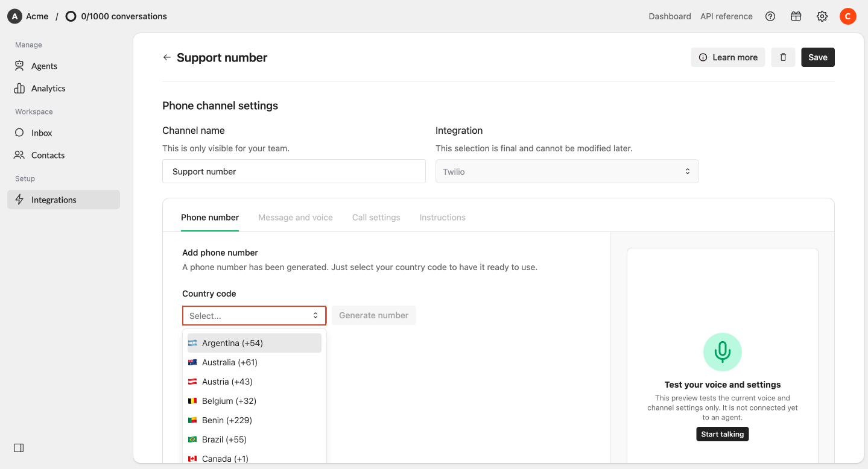Switch to the Instructions tab
This screenshot has height=469, width=868.
[443, 217]
